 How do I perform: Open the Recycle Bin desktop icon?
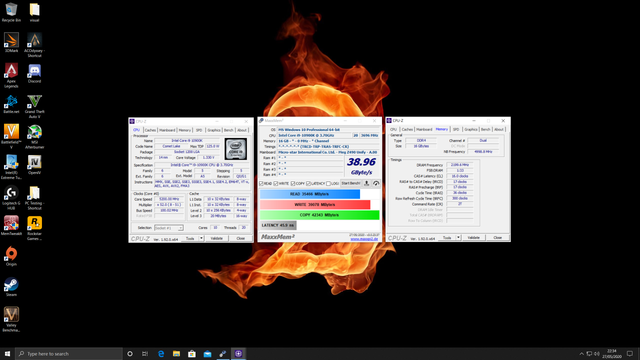(11, 12)
